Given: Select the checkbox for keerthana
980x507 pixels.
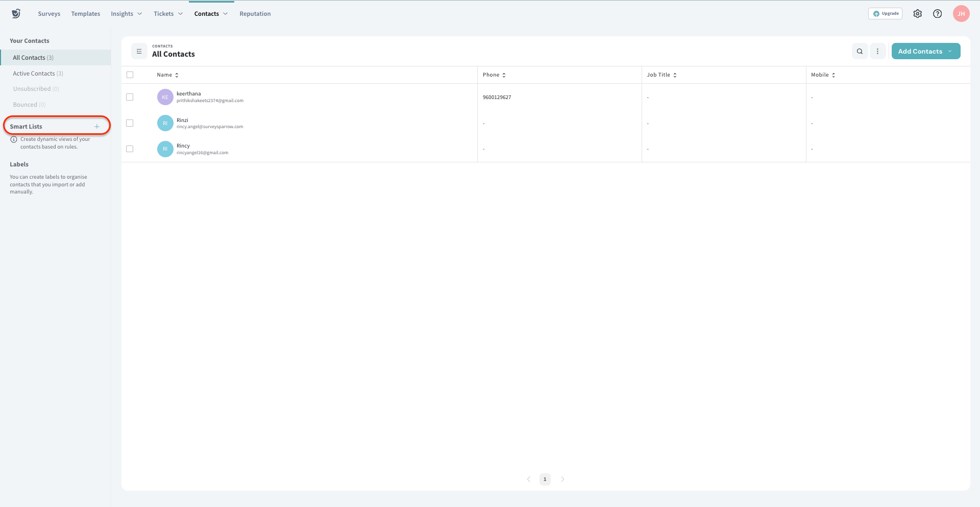Looking at the screenshot, I should click(130, 97).
